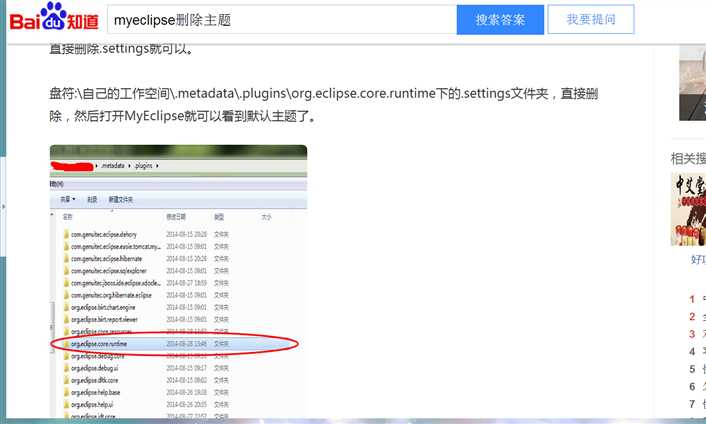Click the Baidu 知道 logo

pyautogui.click(x=54, y=17)
